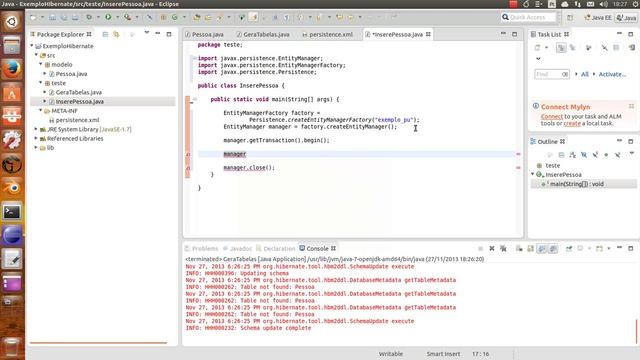Expand the lib folder node

point(36,147)
